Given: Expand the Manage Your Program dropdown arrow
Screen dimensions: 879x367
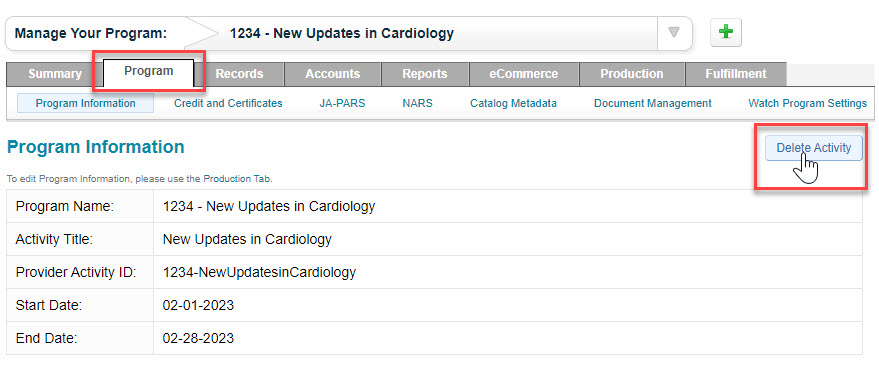Looking at the screenshot, I should point(674,33).
